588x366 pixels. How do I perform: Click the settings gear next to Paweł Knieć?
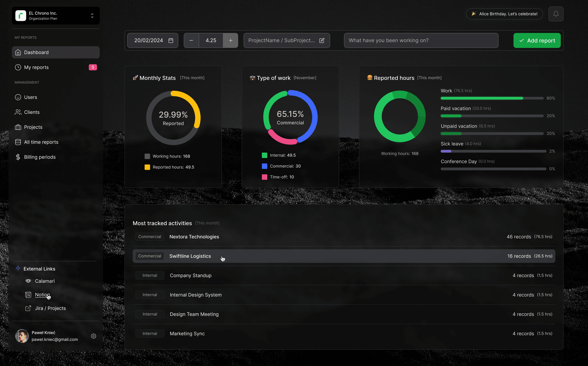coord(94,336)
